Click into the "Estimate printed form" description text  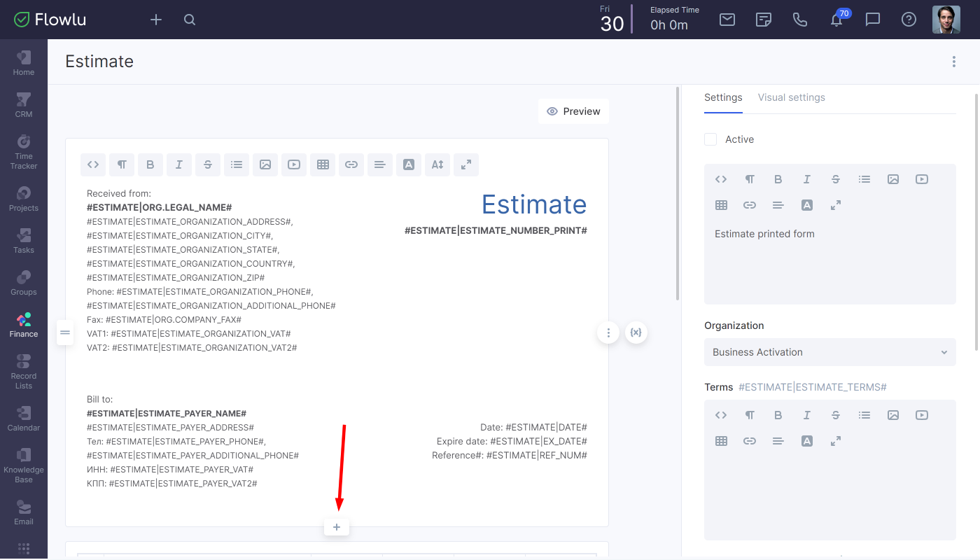click(x=764, y=234)
